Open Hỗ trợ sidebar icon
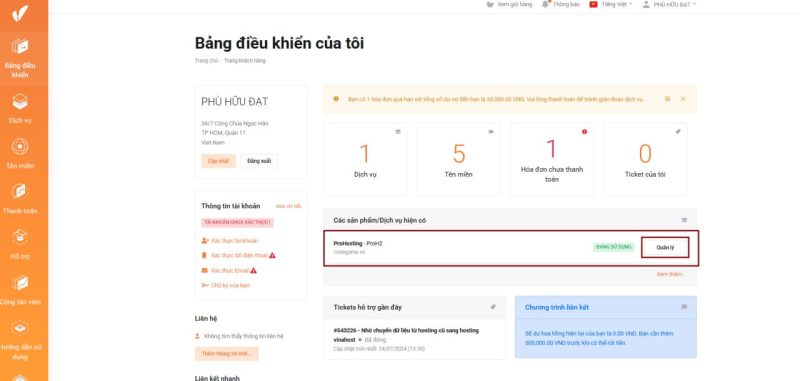This screenshot has height=381, width=800. 20,237
